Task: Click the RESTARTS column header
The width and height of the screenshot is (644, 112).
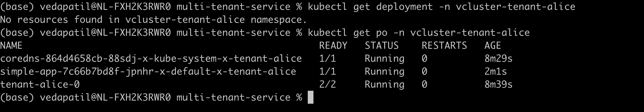Action: (444, 46)
